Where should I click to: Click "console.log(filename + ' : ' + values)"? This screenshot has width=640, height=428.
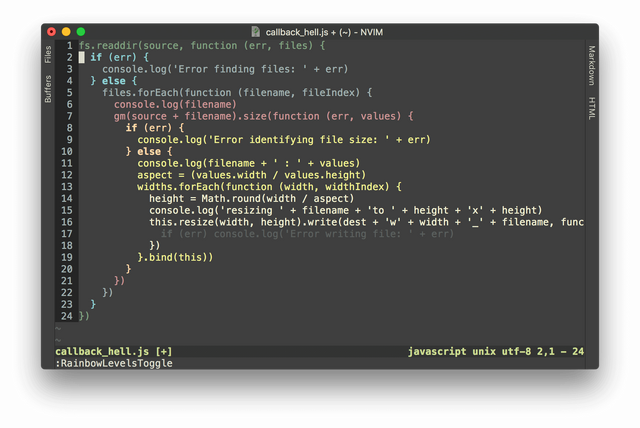(x=249, y=163)
